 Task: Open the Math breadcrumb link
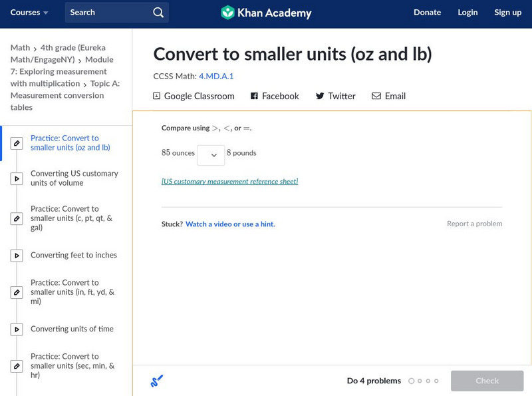click(x=20, y=47)
